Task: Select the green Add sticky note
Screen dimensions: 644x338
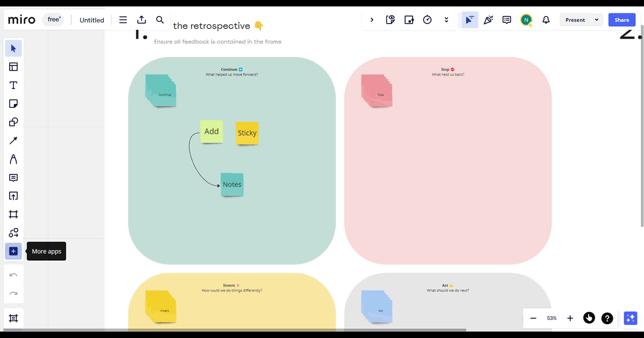Action: coord(211,131)
